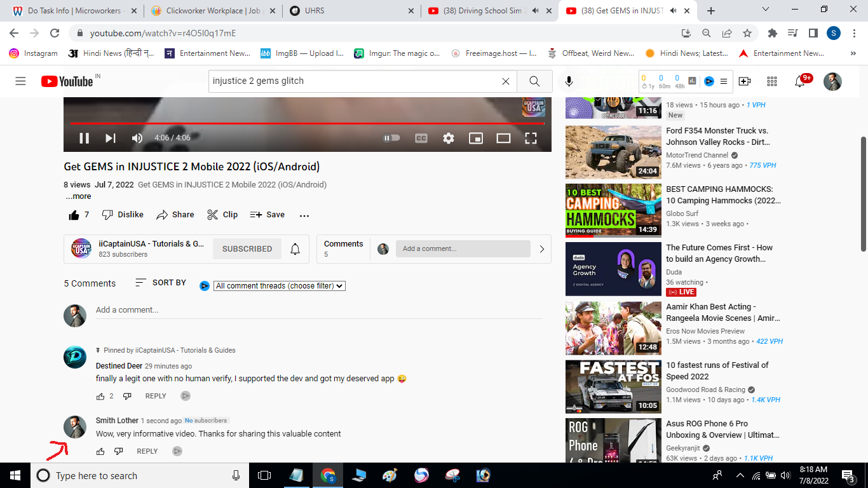Open SORT BY comments menu
The height and width of the screenshot is (488, 868).
[x=161, y=283]
